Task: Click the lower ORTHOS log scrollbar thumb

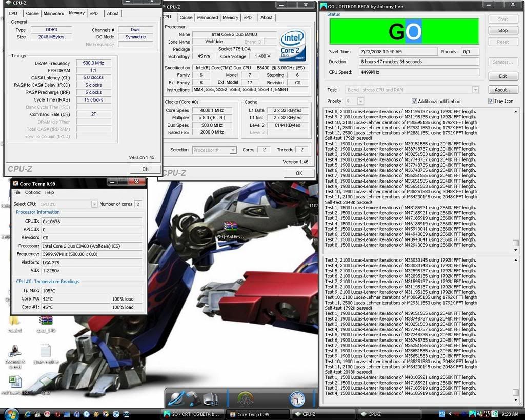Action: [516, 392]
